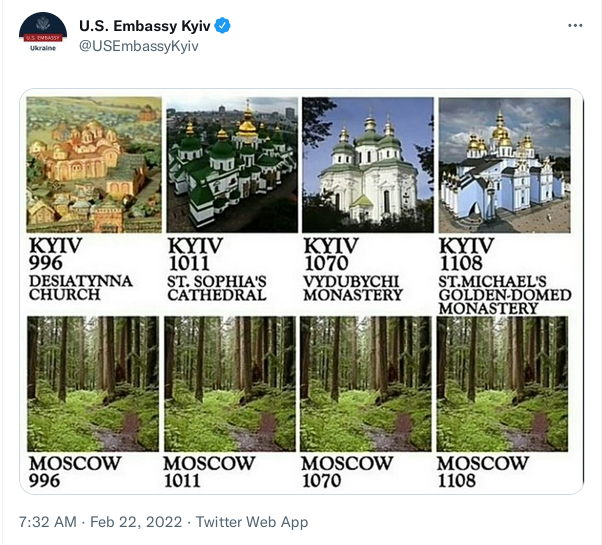Click the Feb 22, 2022 date
This screenshot has width=602, height=545.
click(x=136, y=522)
